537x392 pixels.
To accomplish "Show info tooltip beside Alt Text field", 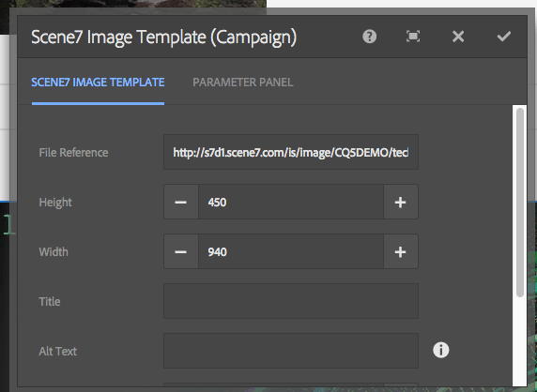I will 440,351.
